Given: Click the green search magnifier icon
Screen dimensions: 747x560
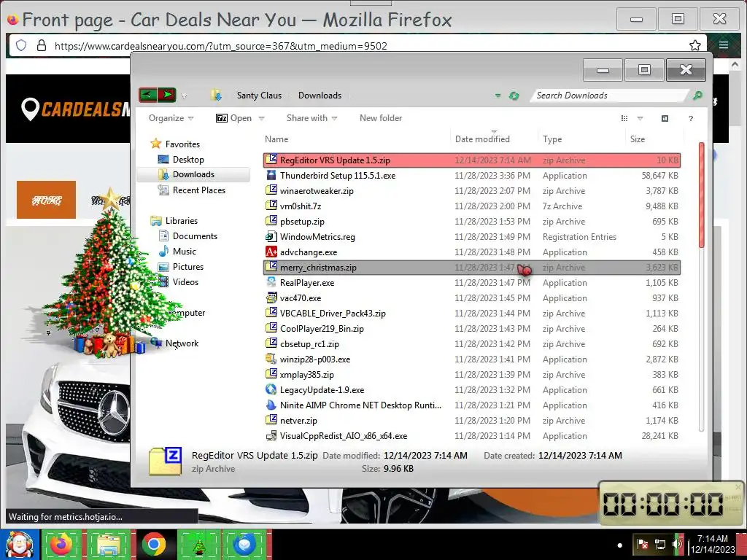Looking at the screenshot, I should [x=697, y=96].
